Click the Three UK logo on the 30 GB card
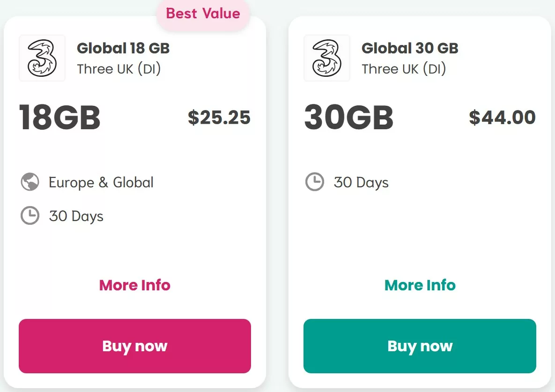555x392 pixels. pyautogui.click(x=326, y=58)
